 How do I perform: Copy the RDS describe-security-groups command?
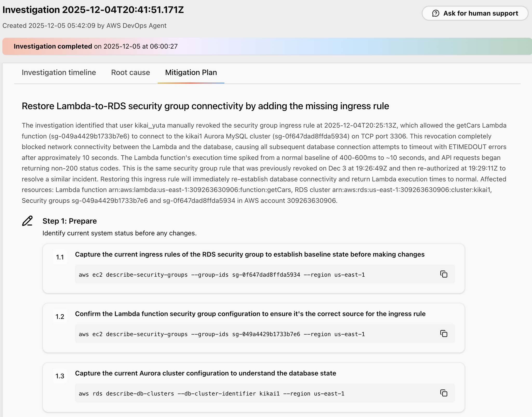(x=444, y=274)
